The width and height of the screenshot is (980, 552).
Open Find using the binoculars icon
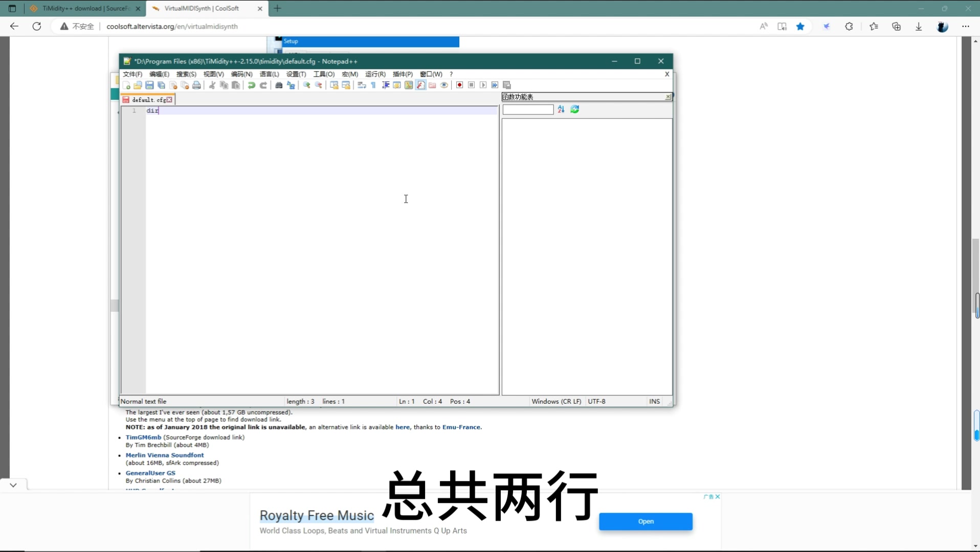278,85
